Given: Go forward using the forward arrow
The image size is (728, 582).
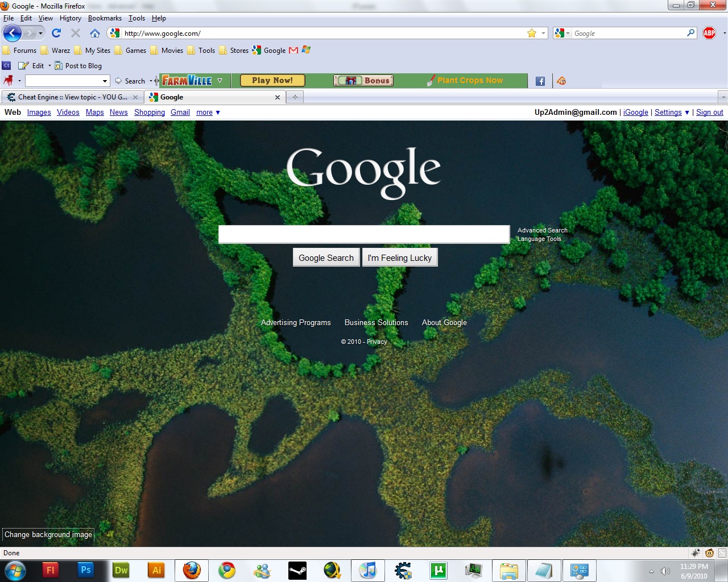Looking at the screenshot, I should pyautogui.click(x=30, y=33).
